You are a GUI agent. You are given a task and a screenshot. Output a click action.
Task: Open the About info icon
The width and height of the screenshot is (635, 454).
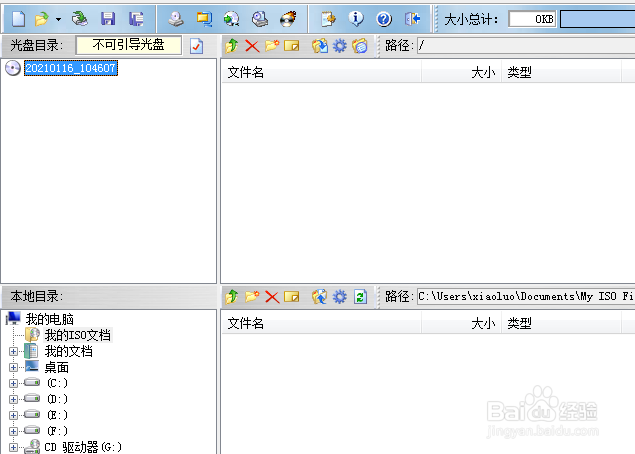click(356, 19)
